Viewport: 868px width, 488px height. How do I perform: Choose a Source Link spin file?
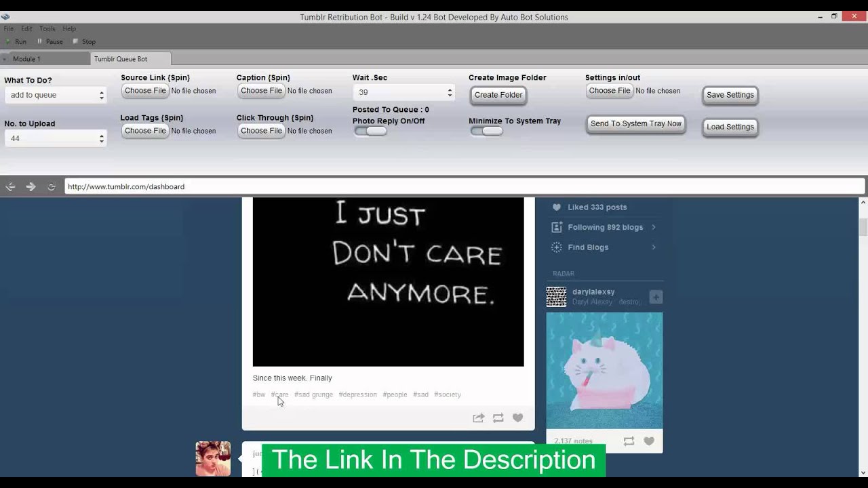point(145,91)
